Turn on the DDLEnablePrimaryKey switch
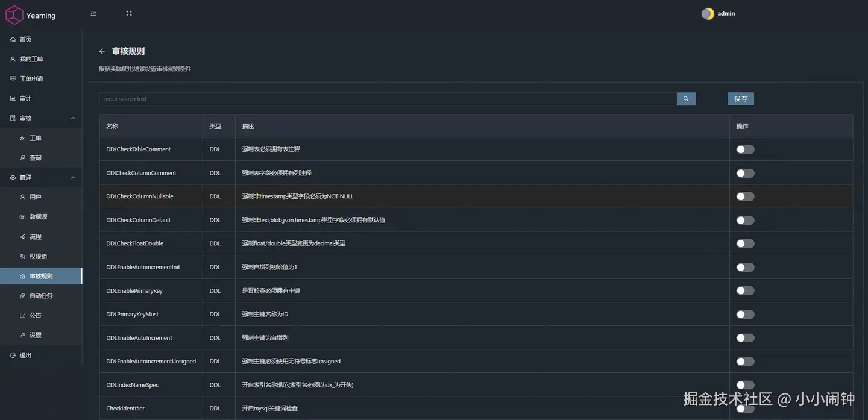Viewport: 868px width, 420px height. point(745,291)
